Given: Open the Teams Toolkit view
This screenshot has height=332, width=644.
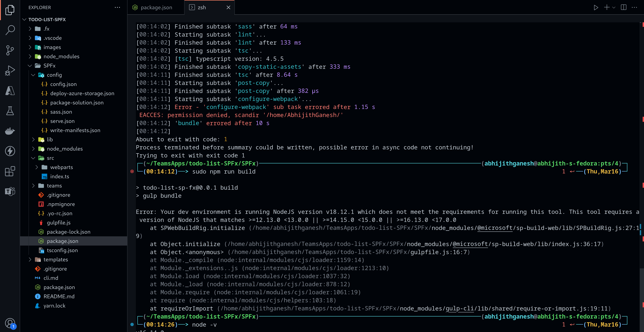Looking at the screenshot, I should click(x=10, y=191).
